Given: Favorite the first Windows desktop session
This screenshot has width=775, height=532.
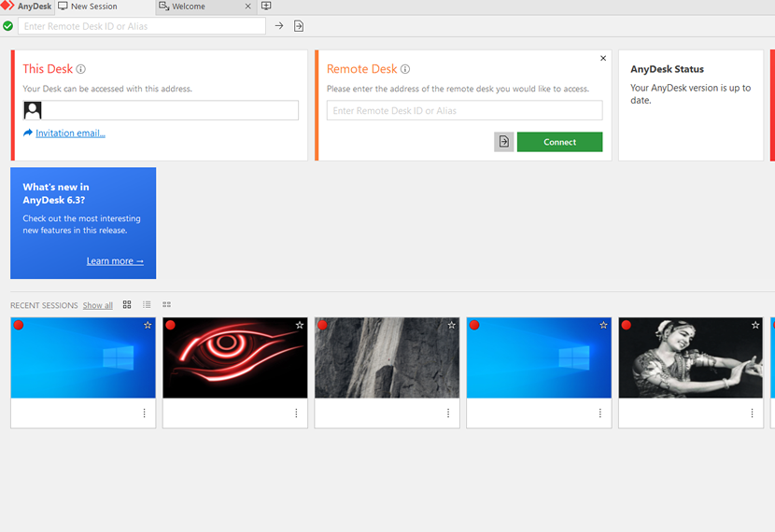Looking at the screenshot, I should point(148,325).
